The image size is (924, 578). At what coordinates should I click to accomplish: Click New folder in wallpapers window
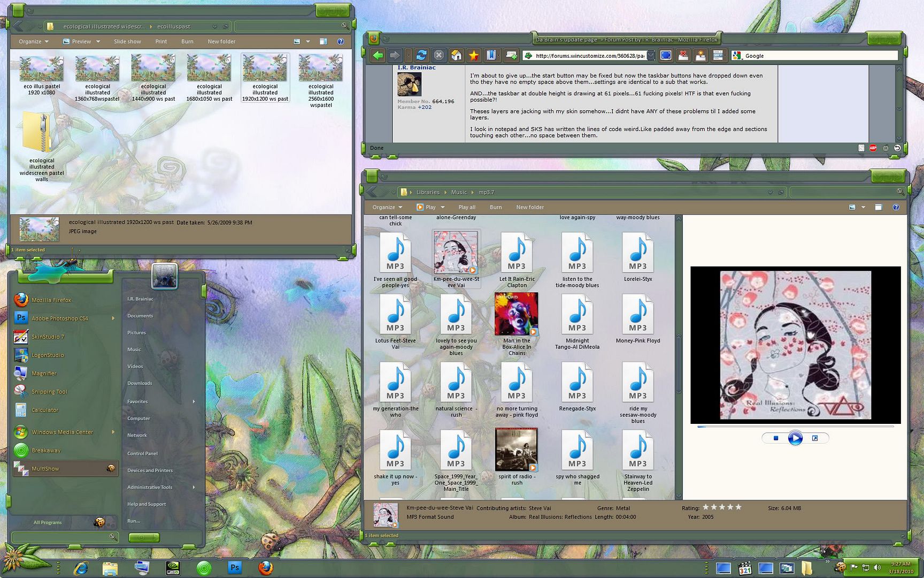click(x=221, y=41)
